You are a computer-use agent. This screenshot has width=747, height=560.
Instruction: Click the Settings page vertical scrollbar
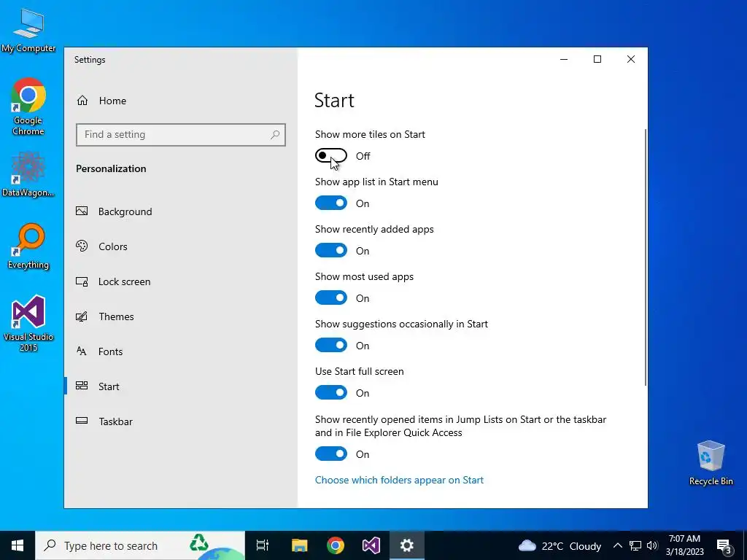tap(646, 257)
